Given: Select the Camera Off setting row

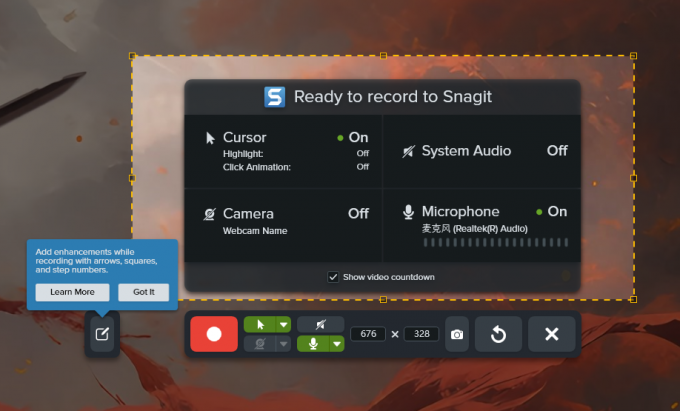Looking at the screenshot, I should (284, 225).
